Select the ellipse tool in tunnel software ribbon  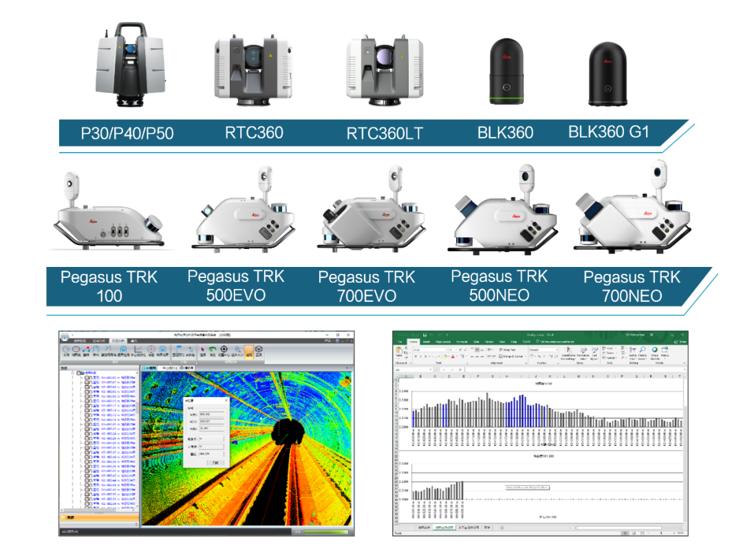point(76,349)
